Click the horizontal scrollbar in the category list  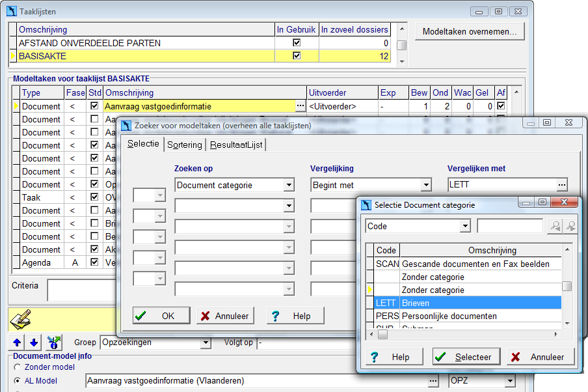(x=465, y=334)
